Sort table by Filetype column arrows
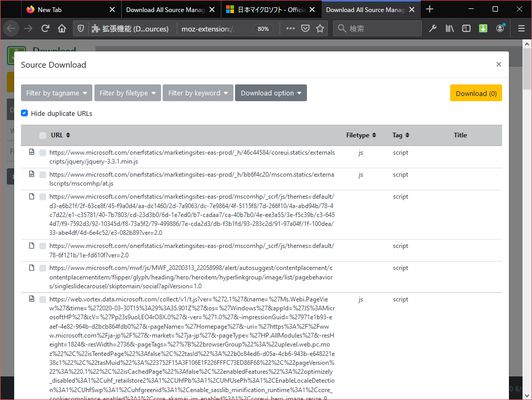The image size is (532, 400). (374, 135)
